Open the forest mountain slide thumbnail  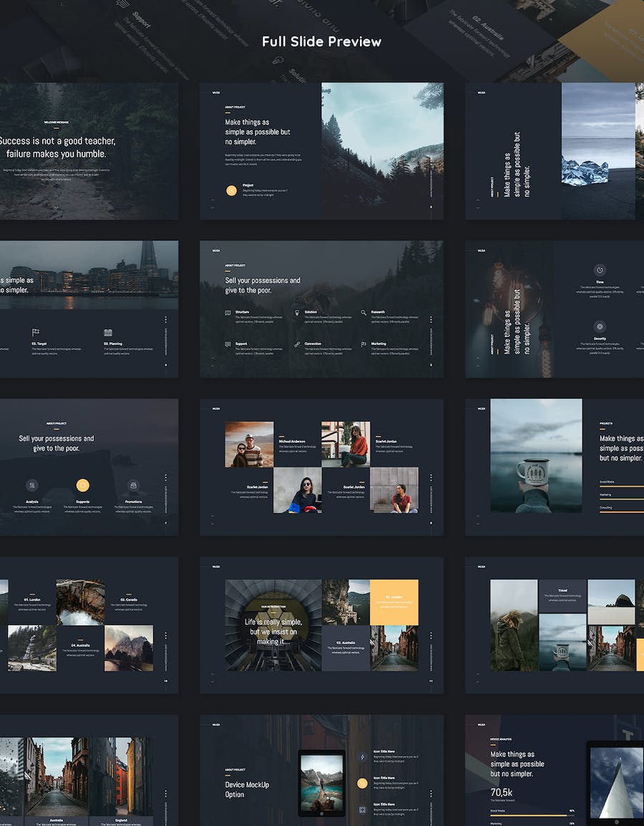[x=382, y=150]
